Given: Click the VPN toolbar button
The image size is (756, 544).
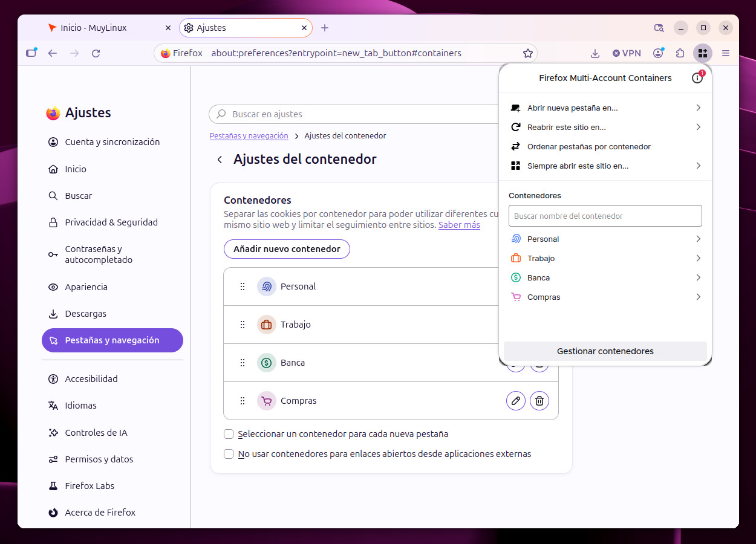Looking at the screenshot, I should [x=627, y=53].
